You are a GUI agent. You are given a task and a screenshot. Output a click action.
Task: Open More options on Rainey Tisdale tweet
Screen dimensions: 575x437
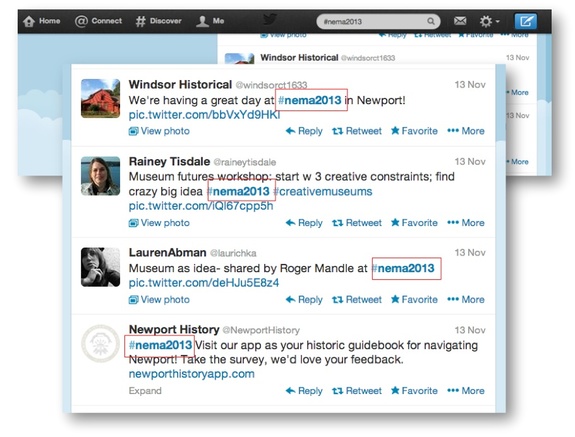pos(466,223)
